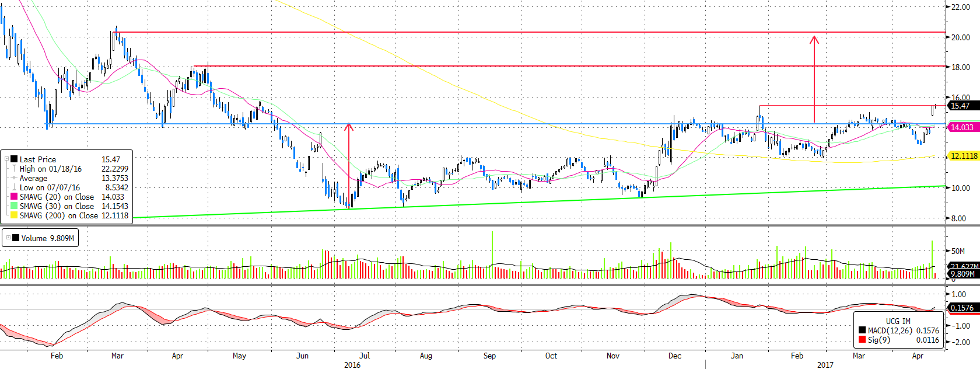The width and height of the screenshot is (980, 369).
Task: Click the 'Dec' month label
Action: point(675,356)
